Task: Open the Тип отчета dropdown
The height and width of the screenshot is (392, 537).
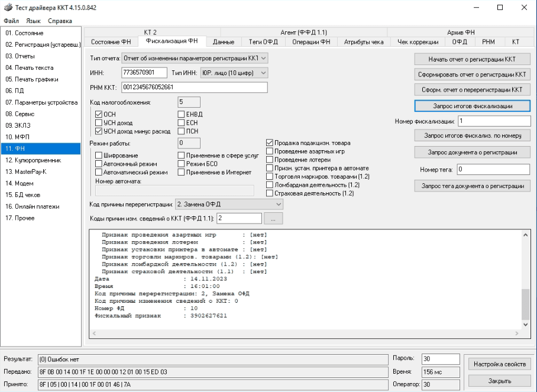Action: point(195,58)
